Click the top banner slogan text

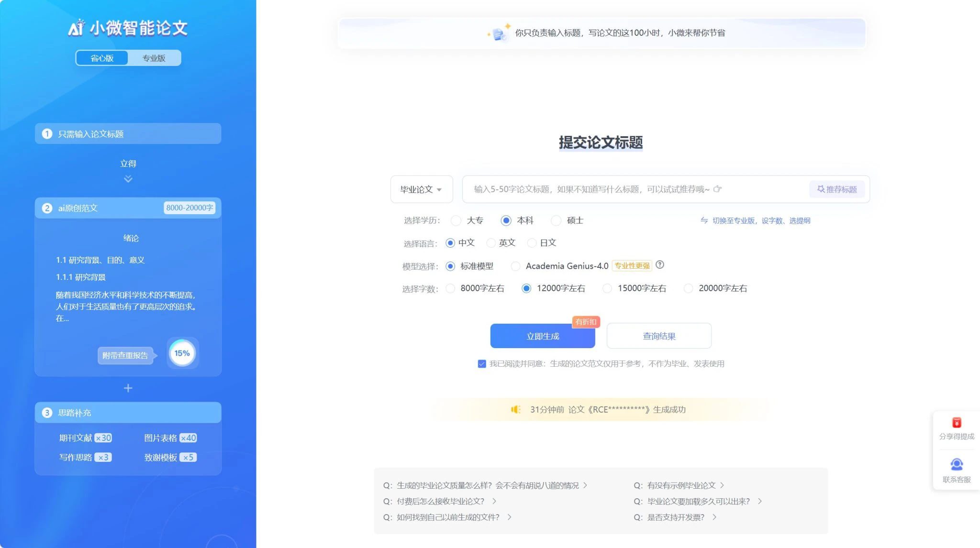620,33
